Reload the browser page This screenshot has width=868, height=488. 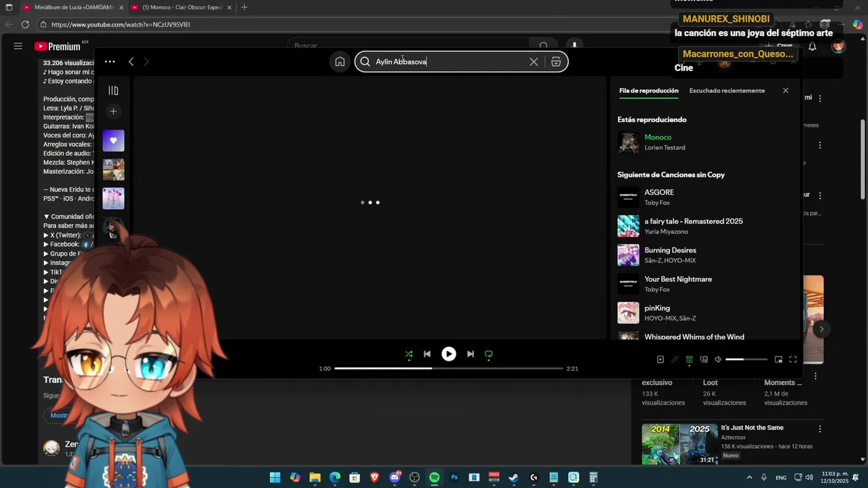(x=25, y=24)
